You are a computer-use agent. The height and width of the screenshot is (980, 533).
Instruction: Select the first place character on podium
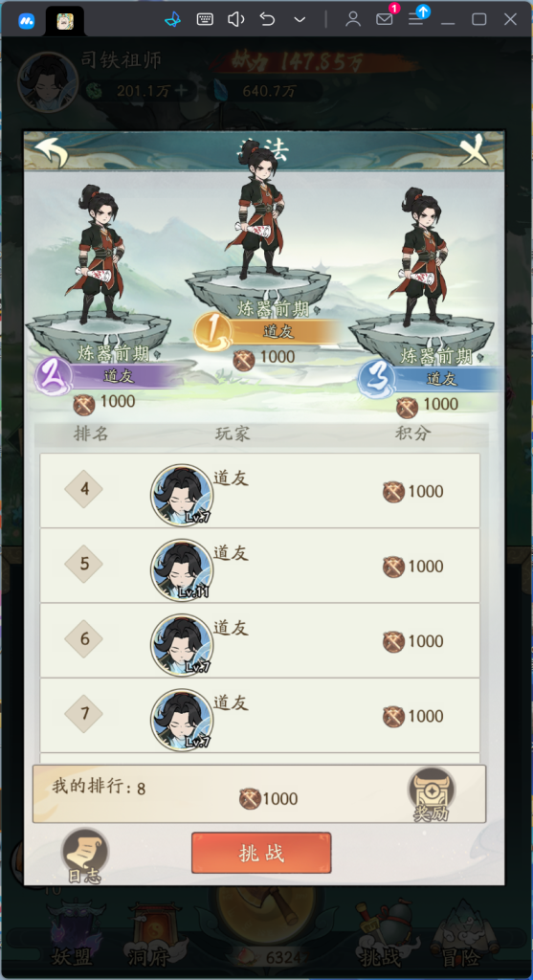[260, 210]
